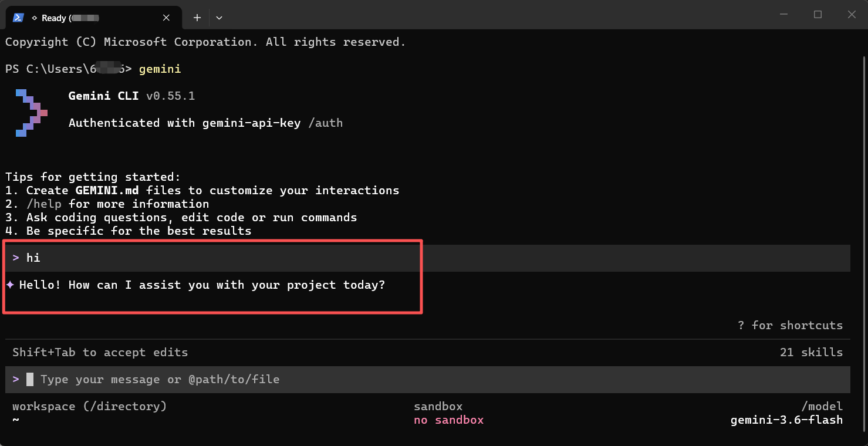This screenshot has height=446, width=868.
Task: Click the sparkle icon beside Hello response
Action: point(10,285)
